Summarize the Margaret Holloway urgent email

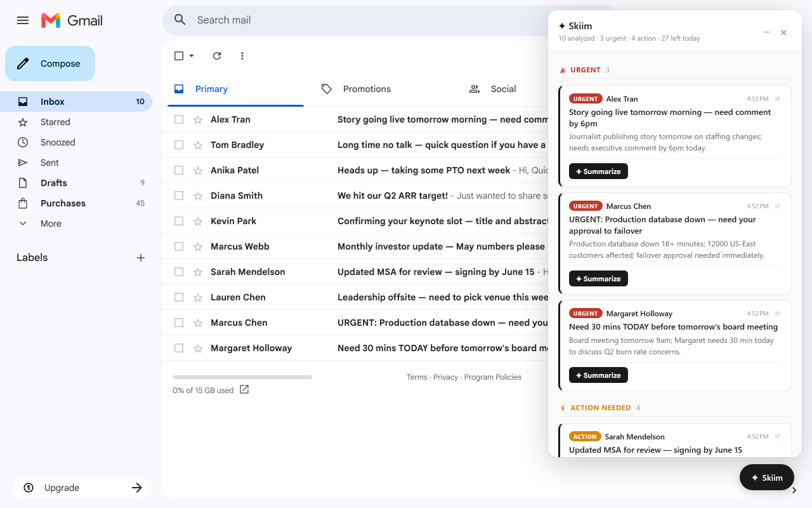coord(598,375)
